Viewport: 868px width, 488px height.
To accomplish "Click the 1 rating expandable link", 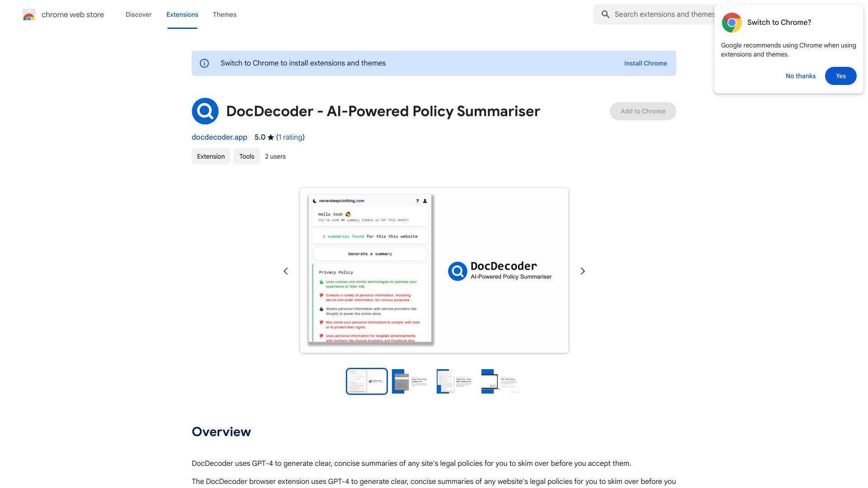I will (290, 137).
